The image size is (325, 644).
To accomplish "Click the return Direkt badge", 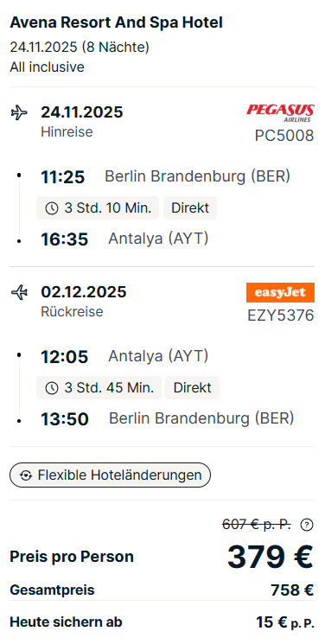I will pyautogui.click(x=192, y=388).
